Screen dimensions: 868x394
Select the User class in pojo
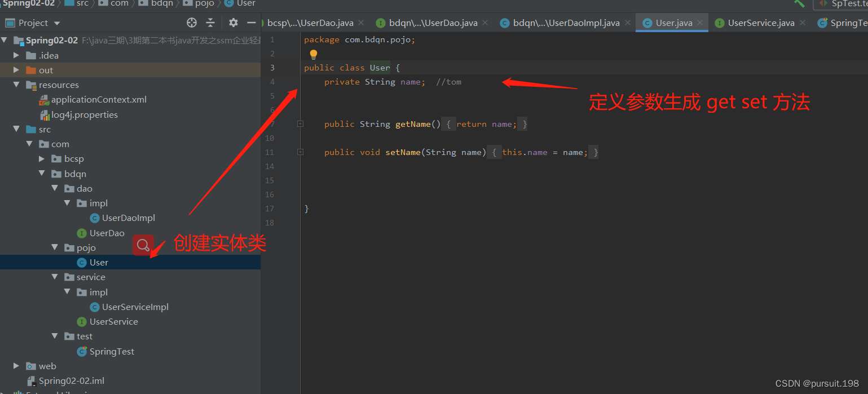click(x=99, y=262)
